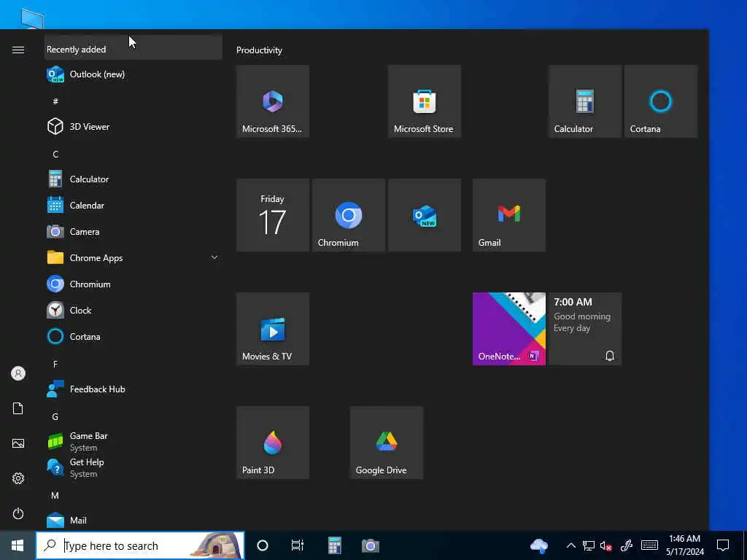Launch Feedback Hub from app list
Image resolution: width=747 pixels, height=560 pixels.
pos(133,389)
